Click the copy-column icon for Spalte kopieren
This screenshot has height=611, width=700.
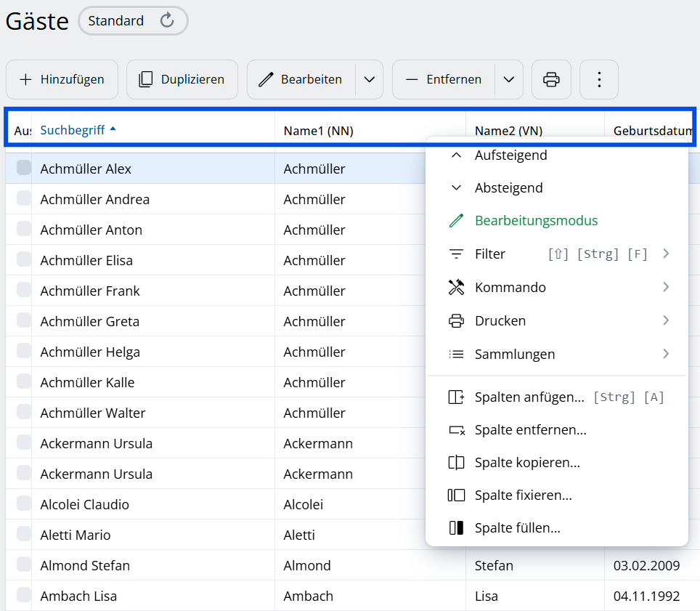pos(456,463)
